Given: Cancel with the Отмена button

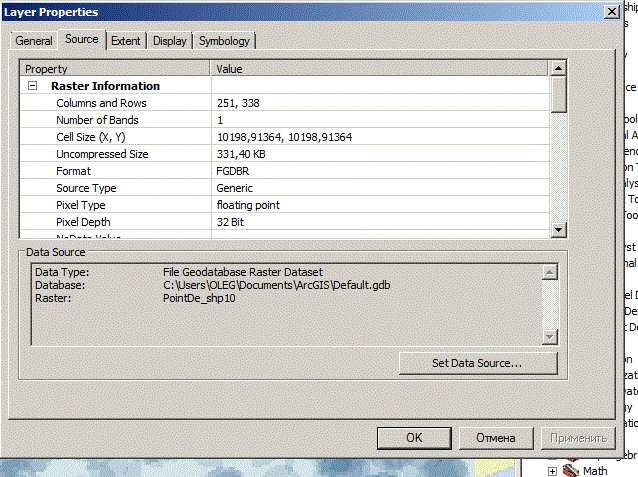Looking at the screenshot, I should pyautogui.click(x=496, y=438).
